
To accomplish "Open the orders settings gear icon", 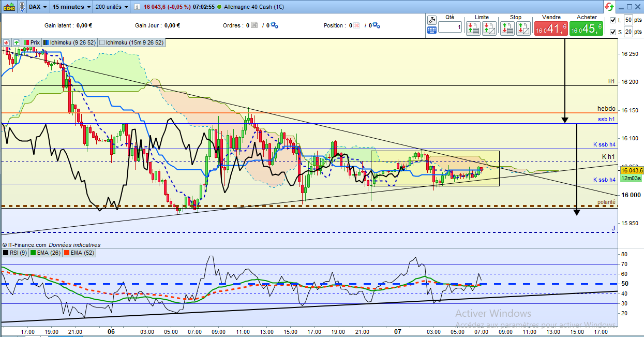I will tap(274, 25).
